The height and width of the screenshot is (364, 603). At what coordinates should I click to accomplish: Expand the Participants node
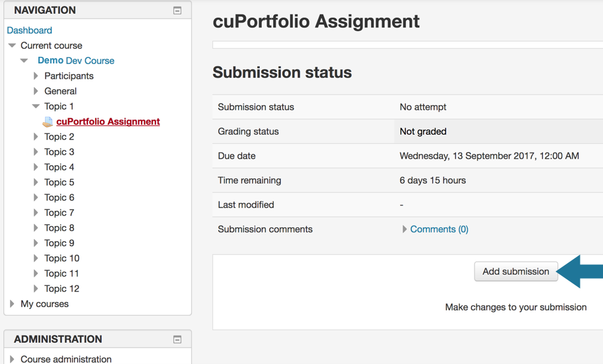pyautogui.click(x=36, y=76)
